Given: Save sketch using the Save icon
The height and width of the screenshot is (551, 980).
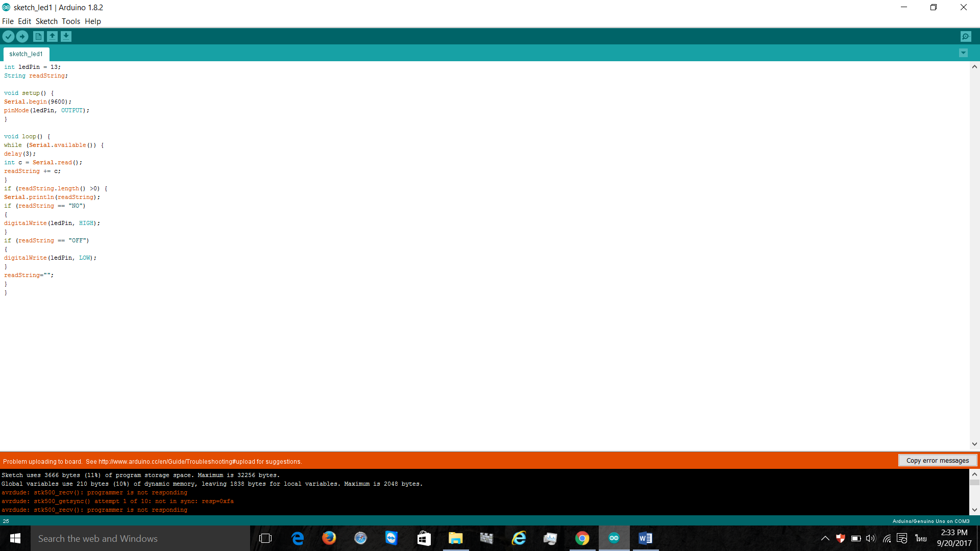Looking at the screenshot, I should click(x=66, y=36).
